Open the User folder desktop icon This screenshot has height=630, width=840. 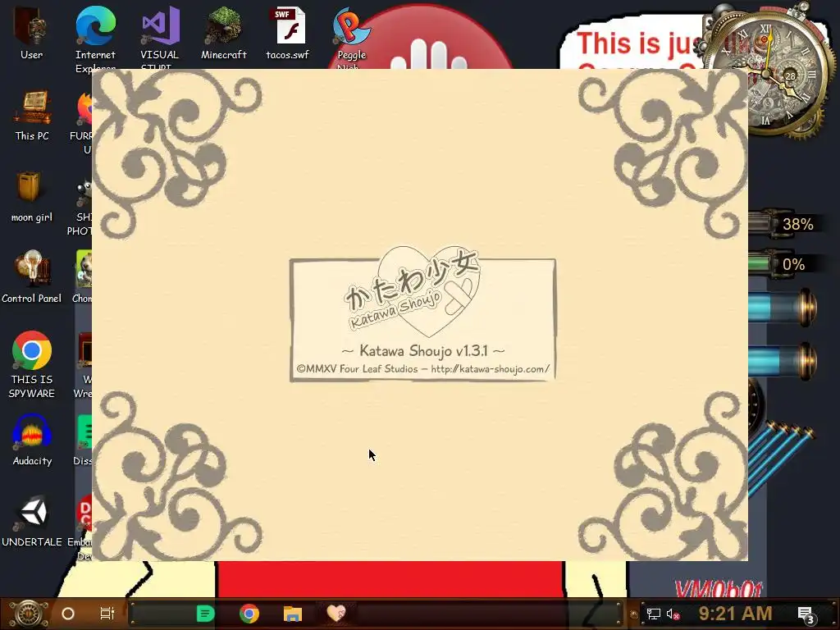(32, 33)
